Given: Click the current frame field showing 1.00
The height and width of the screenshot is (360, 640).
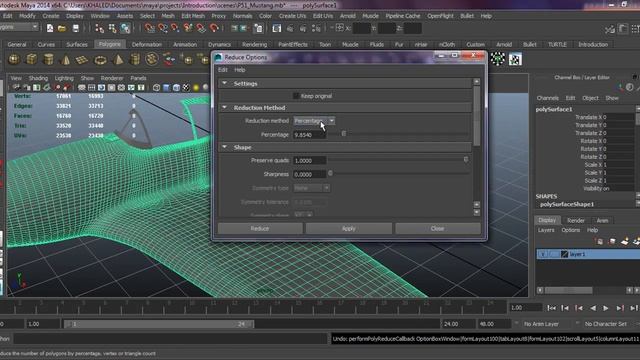Looking at the screenshot, I should coord(525,308).
